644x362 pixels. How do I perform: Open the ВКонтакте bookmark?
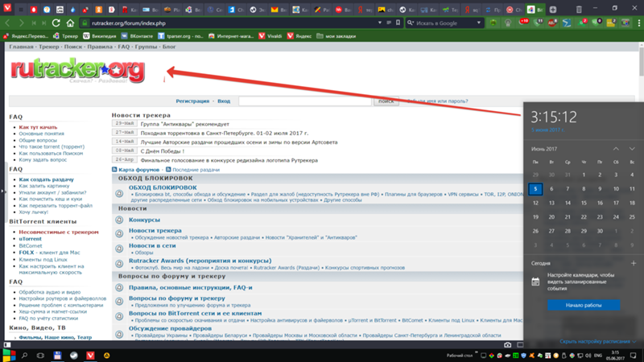[x=137, y=36]
